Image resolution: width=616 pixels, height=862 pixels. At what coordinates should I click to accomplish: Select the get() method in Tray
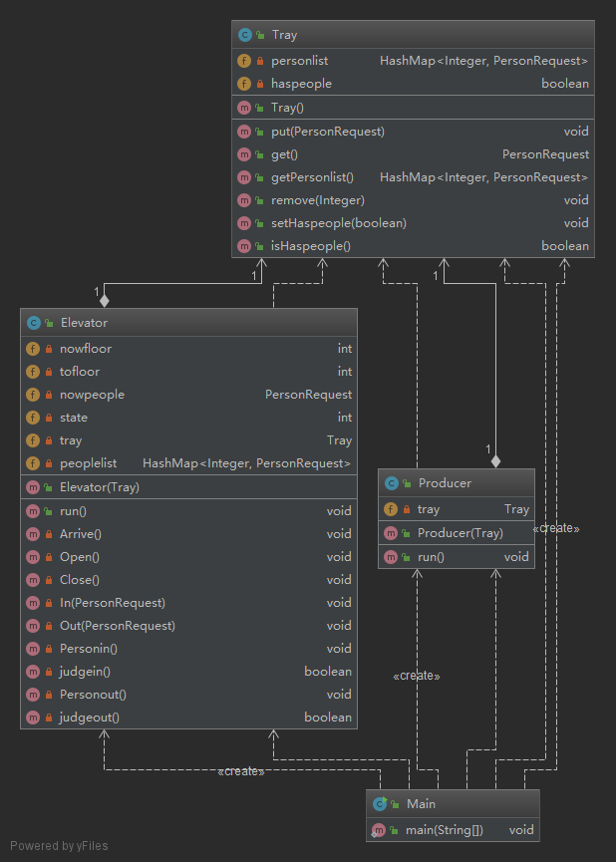click(x=413, y=154)
